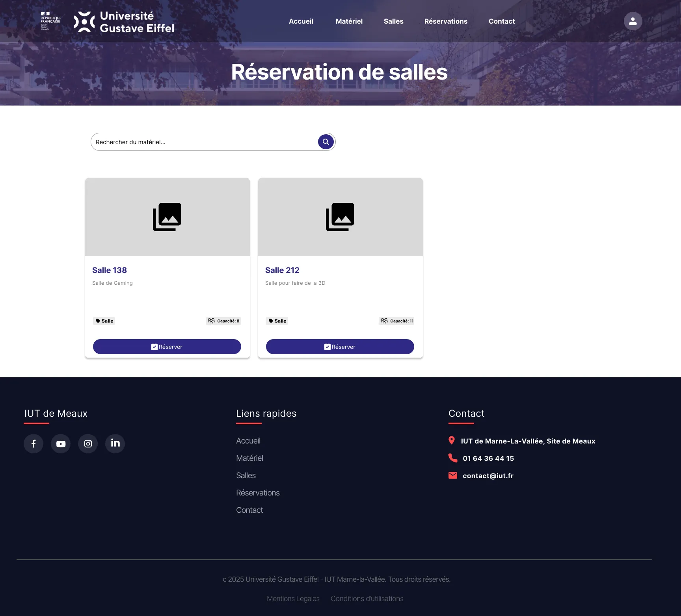The width and height of the screenshot is (681, 616).
Task: Click the search magnifier button
Action: (326, 142)
